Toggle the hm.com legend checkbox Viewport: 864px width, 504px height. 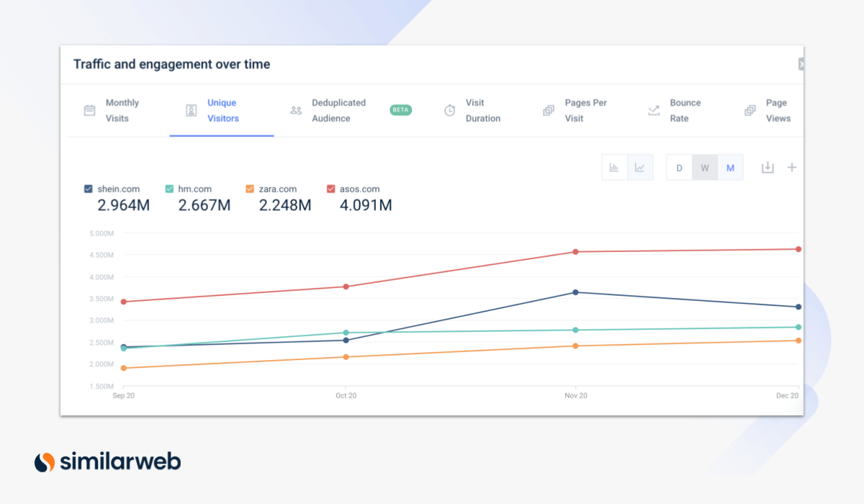coord(169,189)
